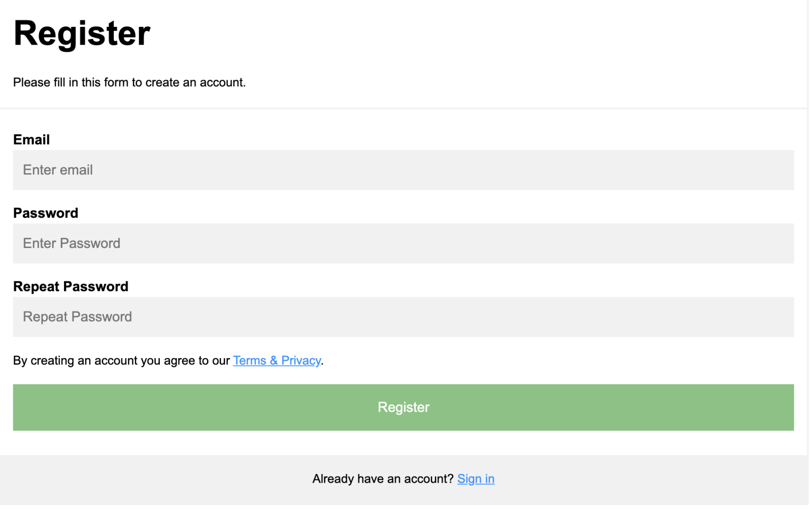Click the 'Enter Password' placeholder text
The width and height of the screenshot is (812, 509).
pyautogui.click(x=72, y=243)
